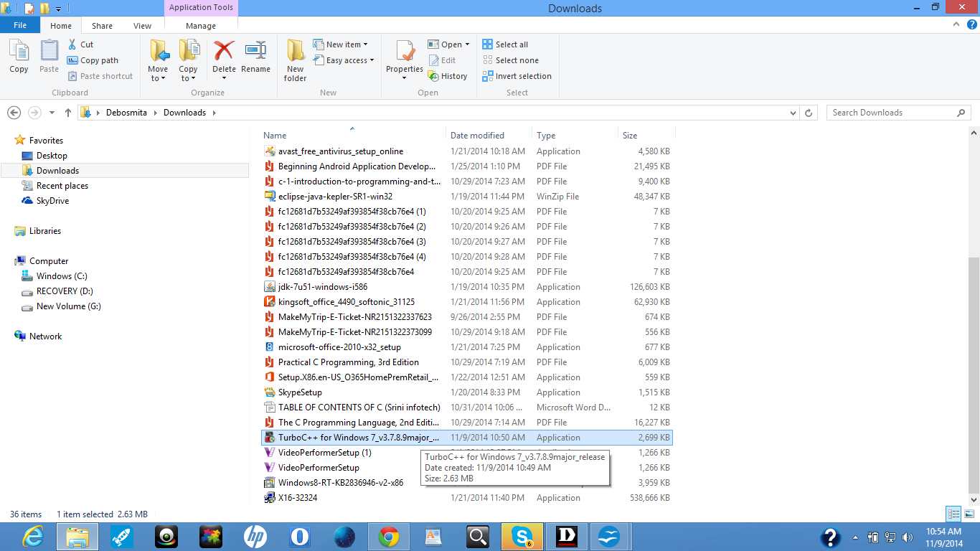Open the View ribbon tab
The height and width of the screenshot is (551, 980).
142,26
